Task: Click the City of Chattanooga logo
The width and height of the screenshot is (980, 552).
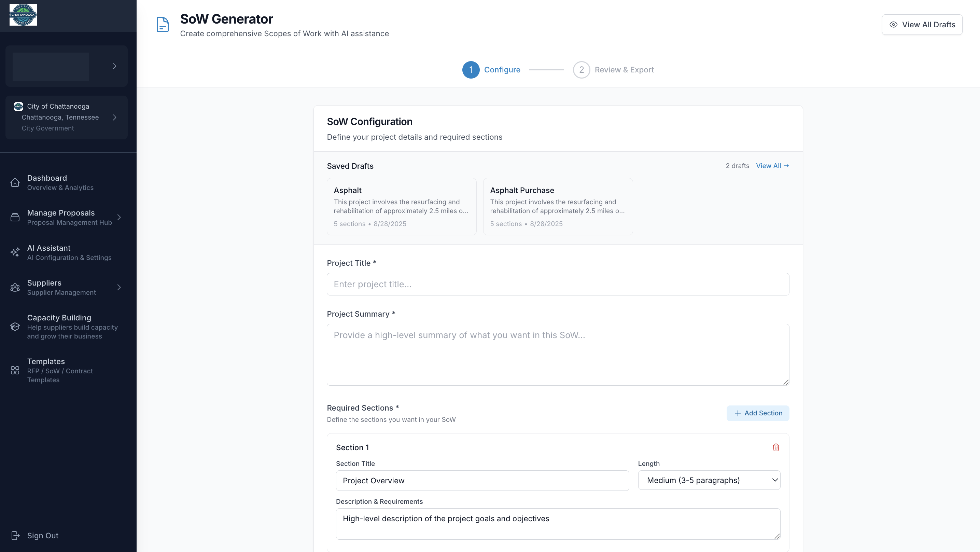Action: (23, 14)
